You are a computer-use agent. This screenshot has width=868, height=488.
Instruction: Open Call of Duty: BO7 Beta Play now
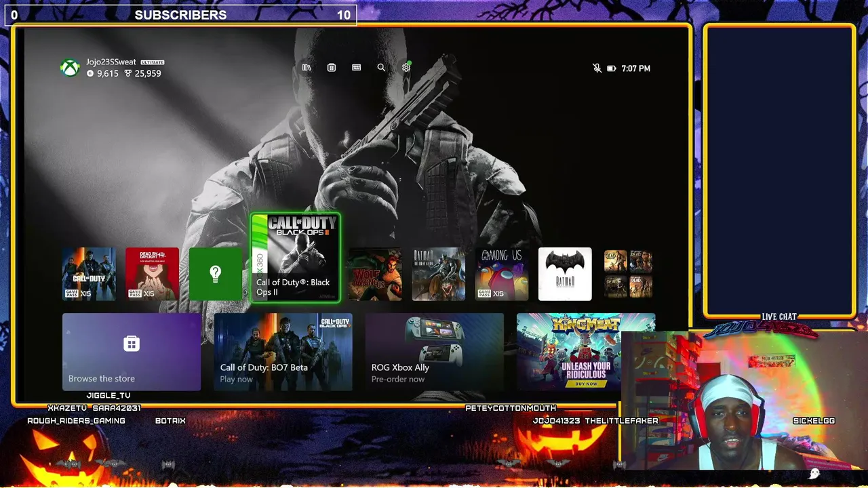click(283, 352)
